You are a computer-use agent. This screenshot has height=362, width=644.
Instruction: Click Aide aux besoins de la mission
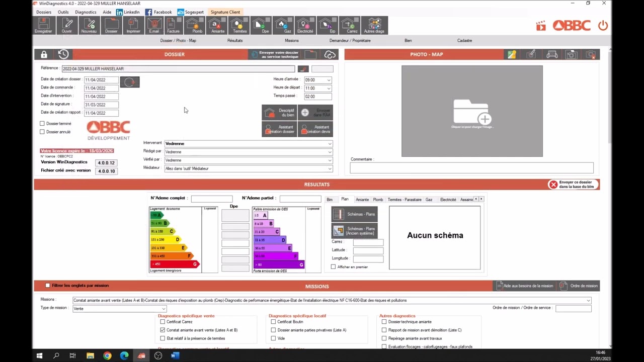pos(525,286)
